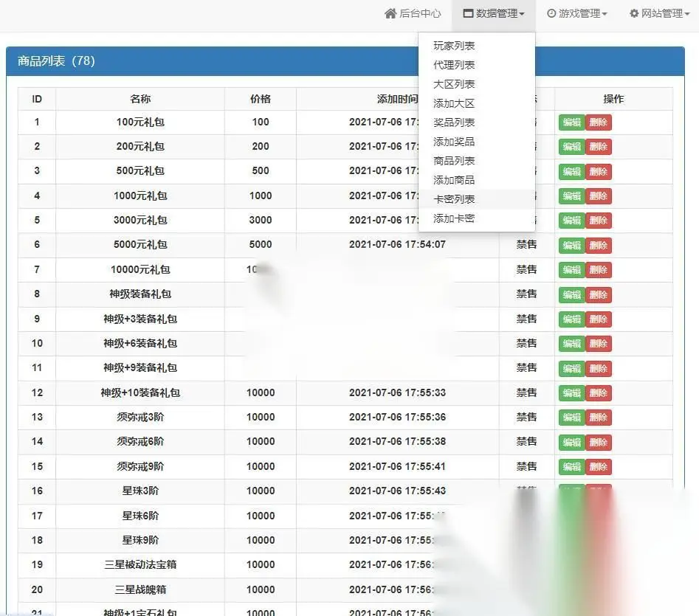
Task: Select the 星珠6阶 name cell
Action: [x=140, y=516]
